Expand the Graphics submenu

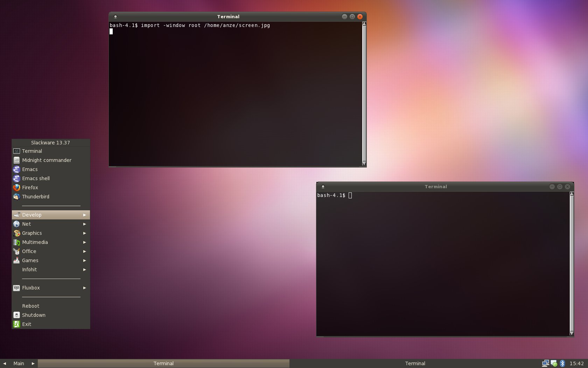[51, 233]
